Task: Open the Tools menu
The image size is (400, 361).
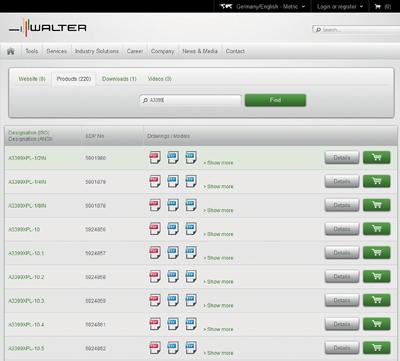Action: pyautogui.click(x=32, y=51)
